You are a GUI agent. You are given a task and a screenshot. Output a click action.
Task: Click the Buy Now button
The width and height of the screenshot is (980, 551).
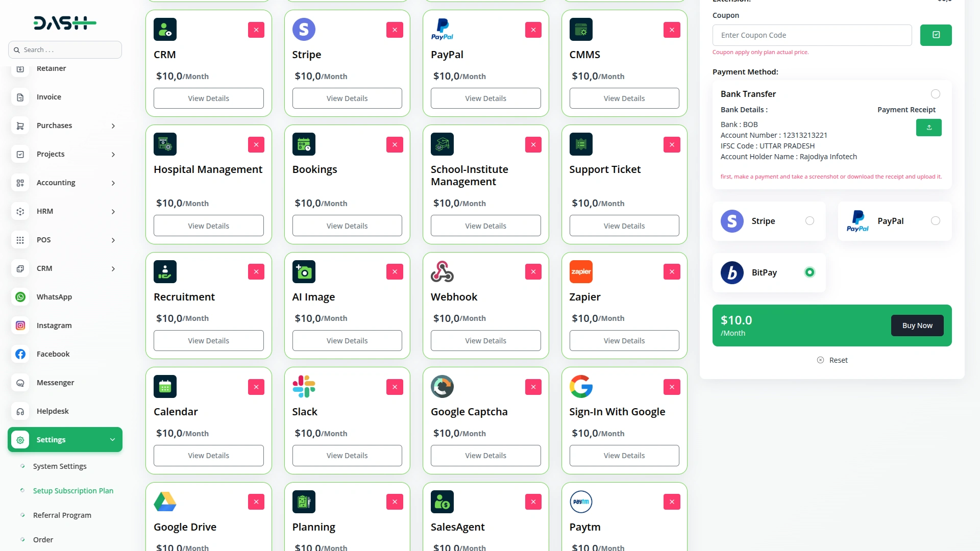(x=917, y=325)
